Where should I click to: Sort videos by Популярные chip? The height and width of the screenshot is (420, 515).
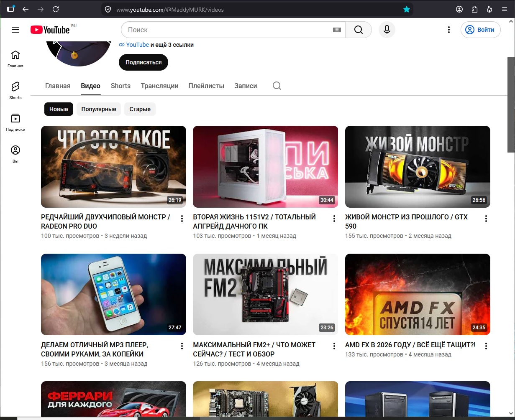tap(99, 109)
